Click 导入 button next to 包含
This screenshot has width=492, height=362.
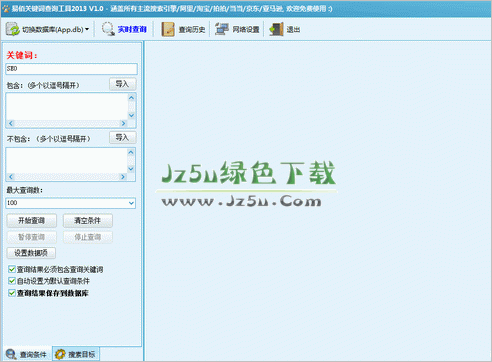click(x=123, y=84)
